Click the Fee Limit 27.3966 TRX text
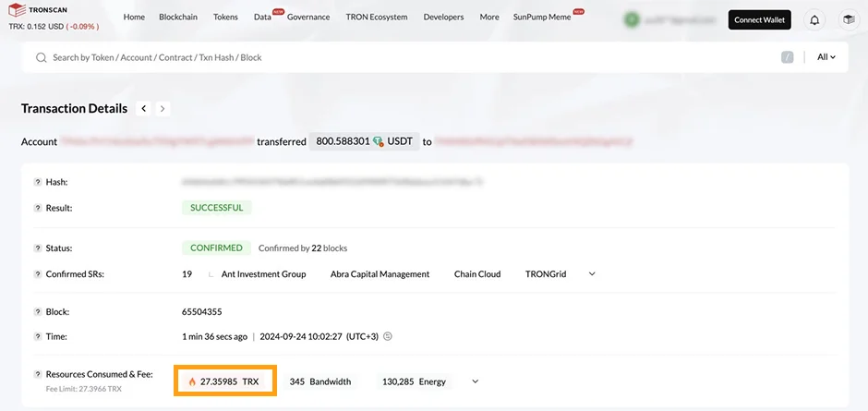The height and width of the screenshot is (411, 868). [x=84, y=389]
